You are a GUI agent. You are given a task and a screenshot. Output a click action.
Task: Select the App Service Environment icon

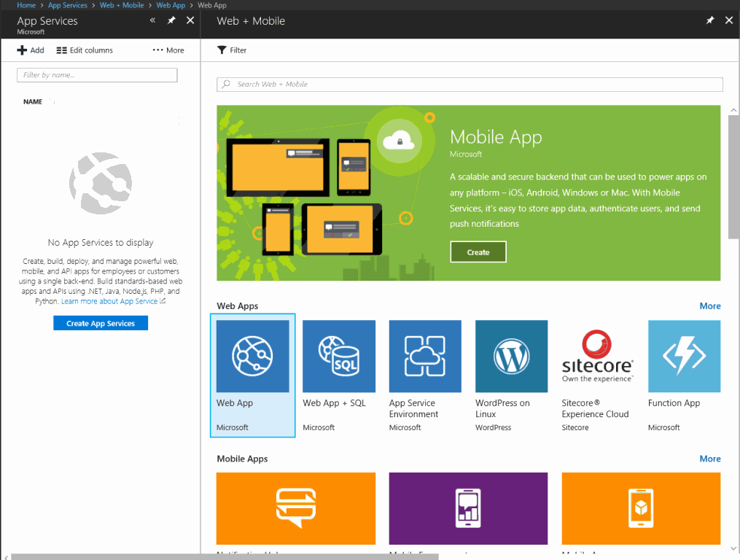click(425, 356)
